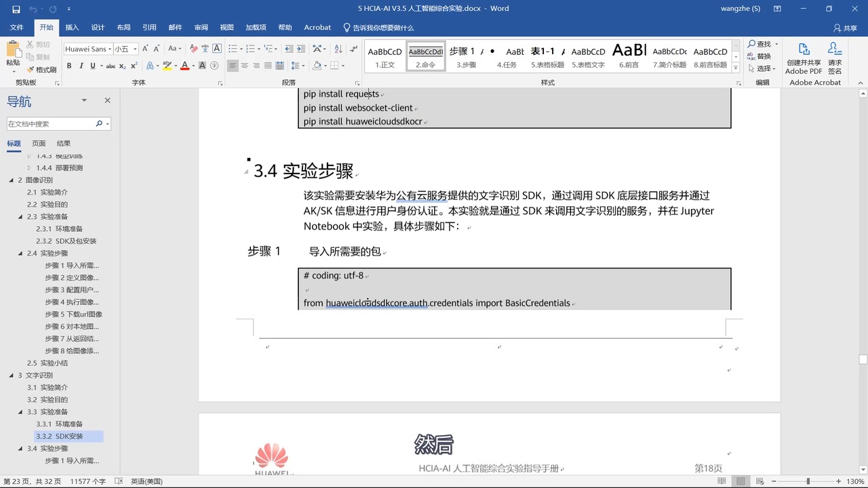Click the zoom slider in status bar
The width and height of the screenshot is (868, 488).
tap(808, 481)
